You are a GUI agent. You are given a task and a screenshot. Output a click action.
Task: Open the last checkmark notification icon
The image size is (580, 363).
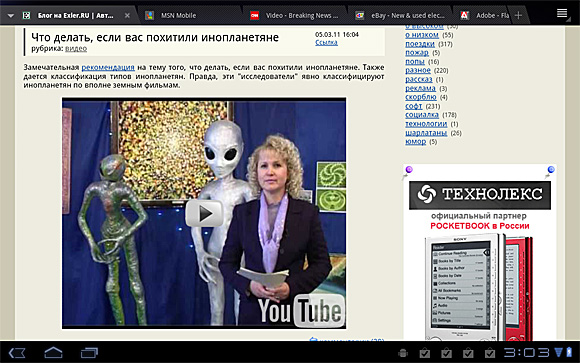point(490,353)
